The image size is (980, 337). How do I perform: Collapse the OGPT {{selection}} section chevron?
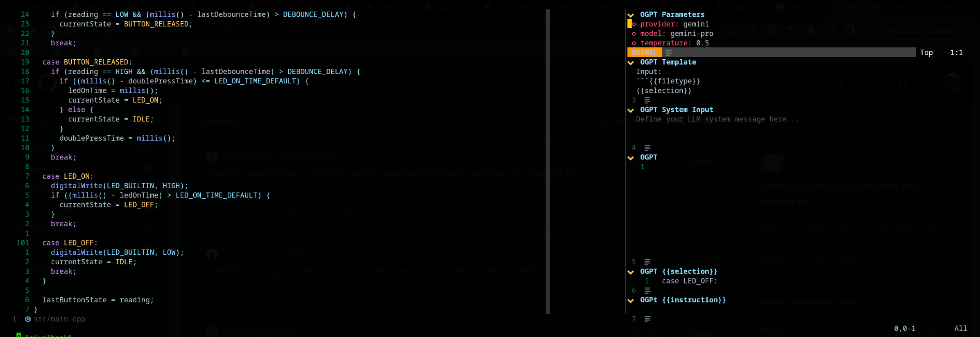(631, 272)
